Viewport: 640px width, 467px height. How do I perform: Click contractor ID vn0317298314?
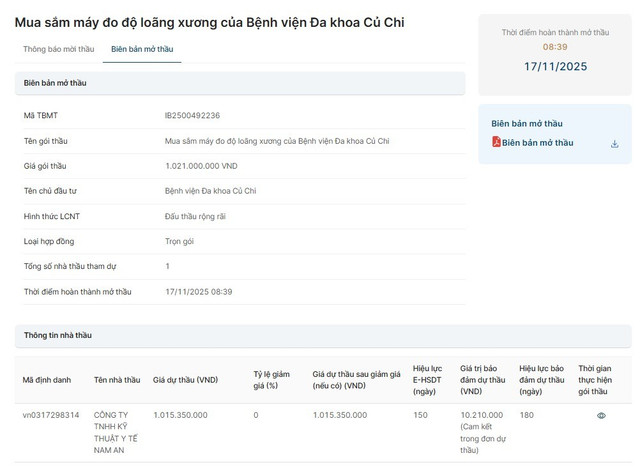coord(51,415)
